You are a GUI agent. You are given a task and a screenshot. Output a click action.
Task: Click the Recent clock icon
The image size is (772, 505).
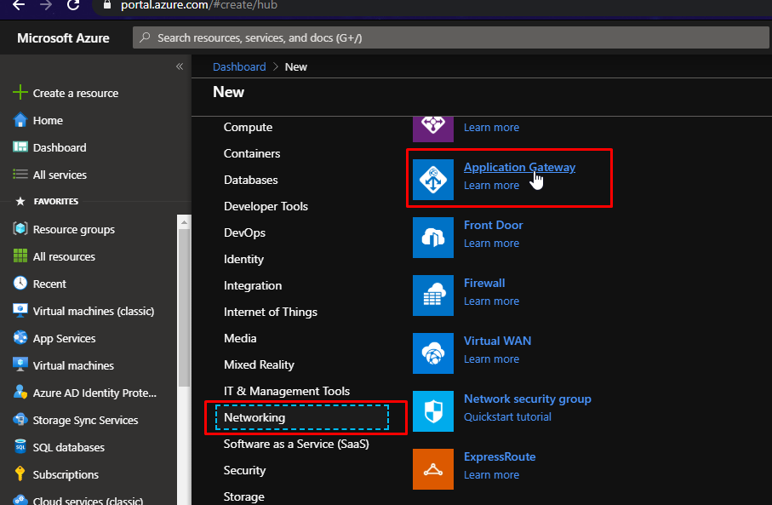[x=20, y=283]
